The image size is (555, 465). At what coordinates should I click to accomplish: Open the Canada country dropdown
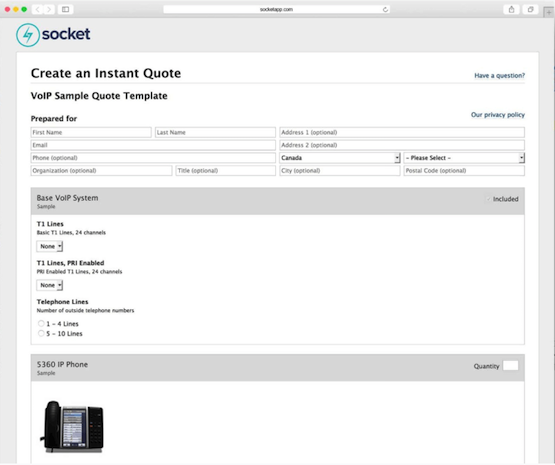(340, 158)
